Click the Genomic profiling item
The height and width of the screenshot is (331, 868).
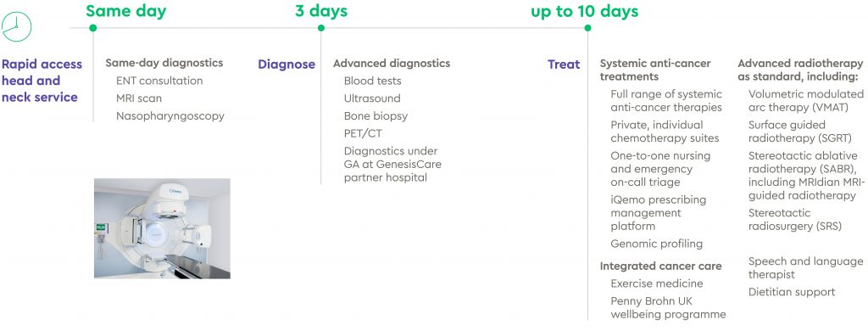pos(657,244)
